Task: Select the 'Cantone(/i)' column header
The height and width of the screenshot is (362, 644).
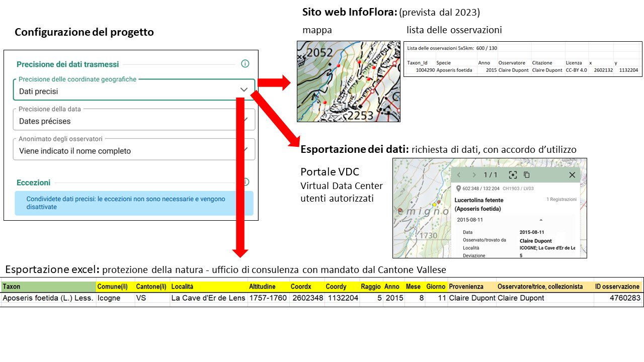Action: (151, 287)
